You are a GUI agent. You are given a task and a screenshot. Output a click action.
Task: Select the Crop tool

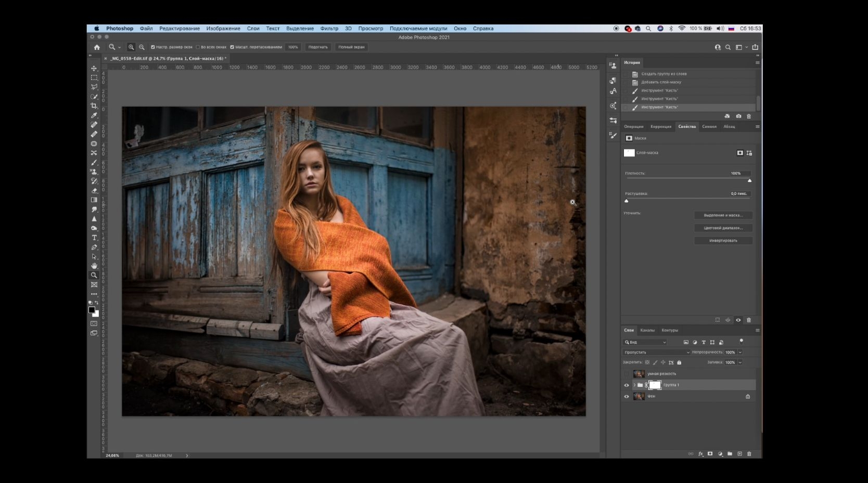coord(94,106)
